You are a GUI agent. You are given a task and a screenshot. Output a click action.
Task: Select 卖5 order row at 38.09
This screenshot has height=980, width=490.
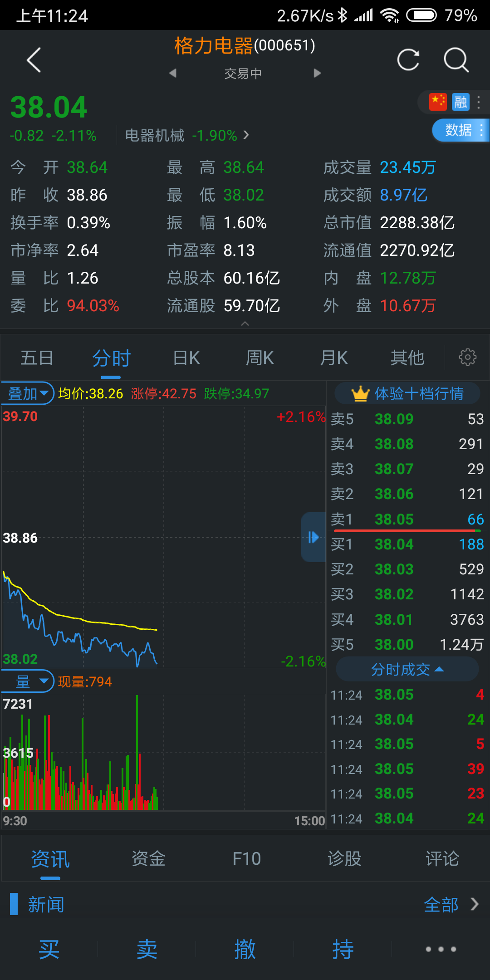pyautogui.click(x=407, y=419)
